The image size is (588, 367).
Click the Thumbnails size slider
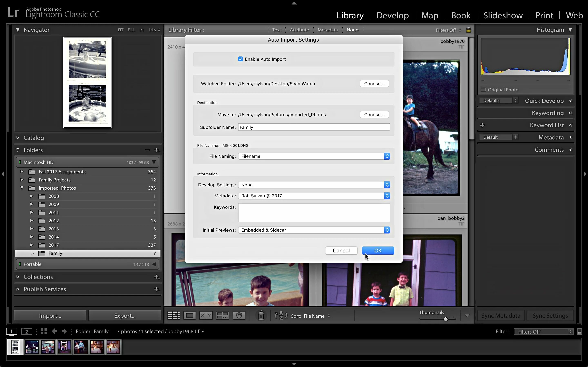445,319
